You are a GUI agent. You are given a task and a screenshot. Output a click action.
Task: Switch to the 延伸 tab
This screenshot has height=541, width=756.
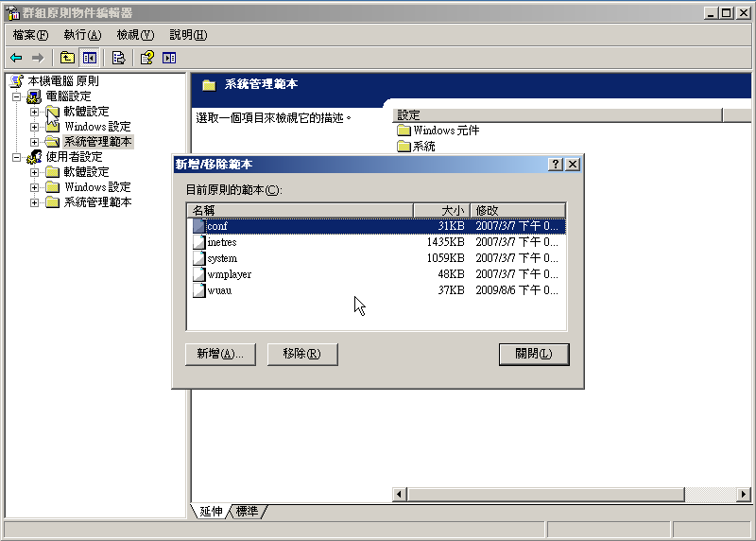(x=211, y=511)
